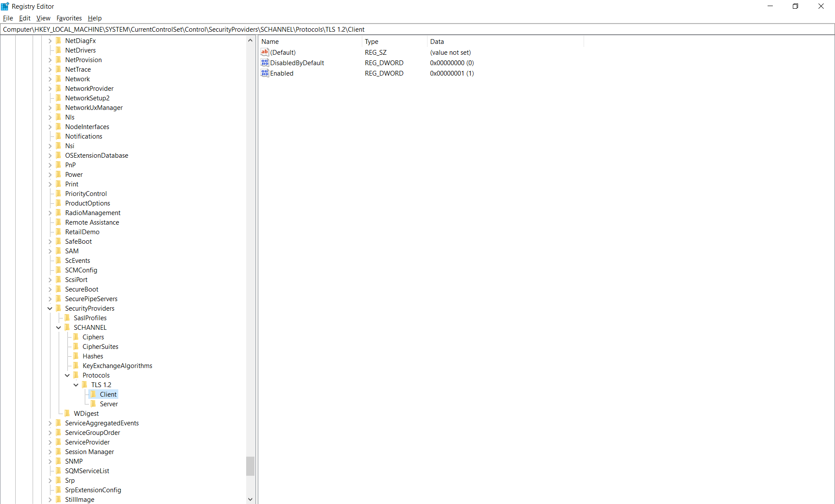The width and height of the screenshot is (835, 504).
Task: Click the ab icon beside (Default)
Action: (265, 52)
